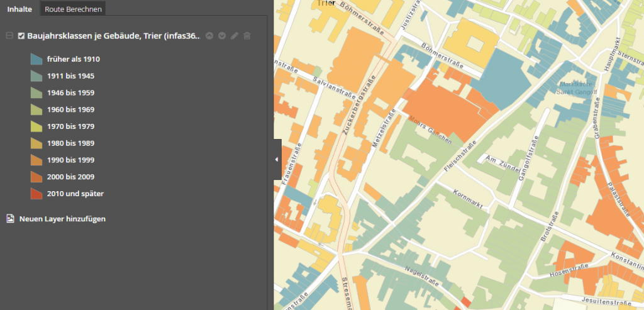Edit the layer using the pencil icon
The width and height of the screenshot is (644, 310).
tap(235, 36)
